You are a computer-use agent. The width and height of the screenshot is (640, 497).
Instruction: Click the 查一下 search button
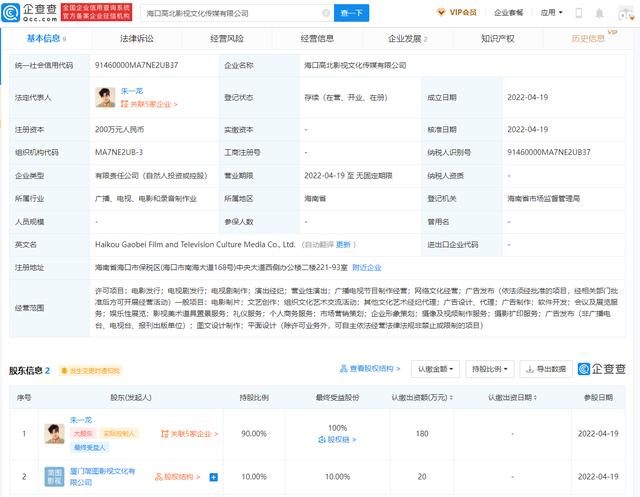coord(351,13)
